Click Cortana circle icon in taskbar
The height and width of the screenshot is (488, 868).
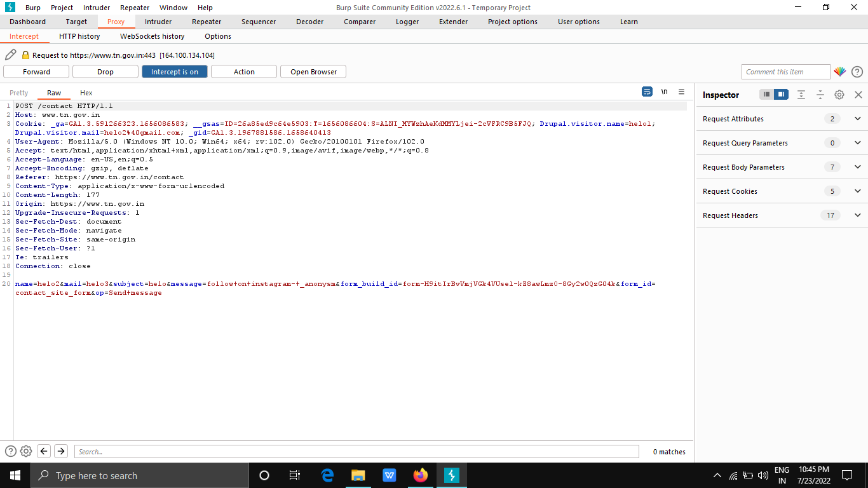[264, 475]
